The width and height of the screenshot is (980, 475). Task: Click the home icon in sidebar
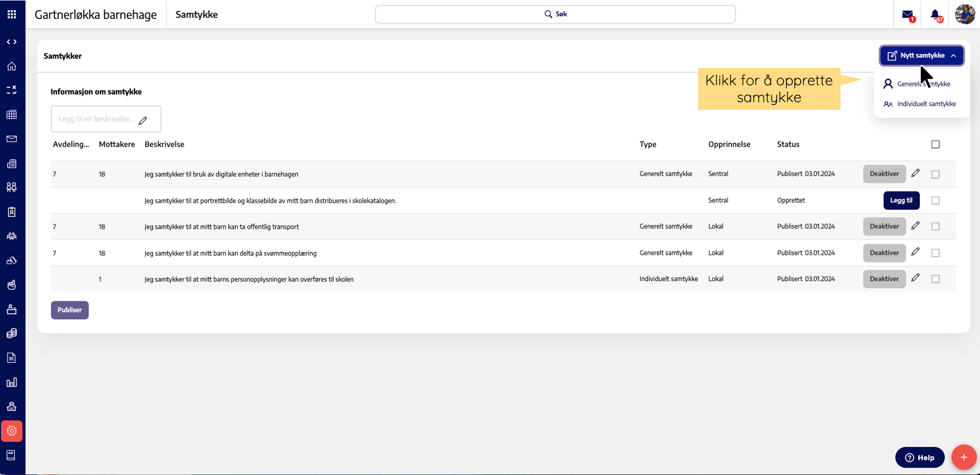click(12, 66)
